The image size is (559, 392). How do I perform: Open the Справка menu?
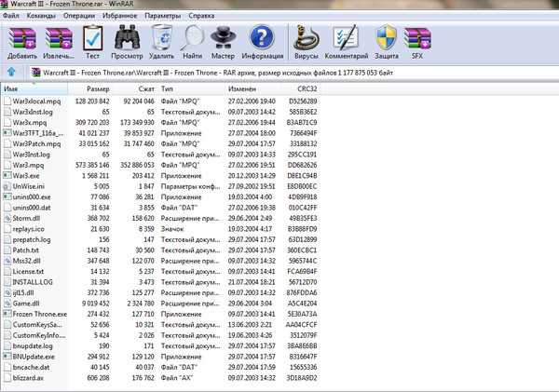201,16
